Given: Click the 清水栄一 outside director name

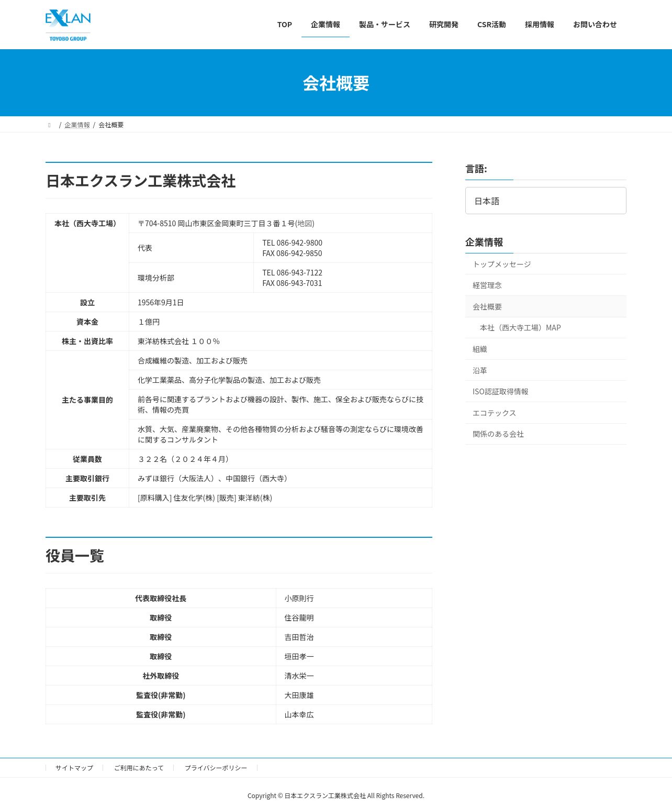Looking at the screenshot, I should point(299,676).
